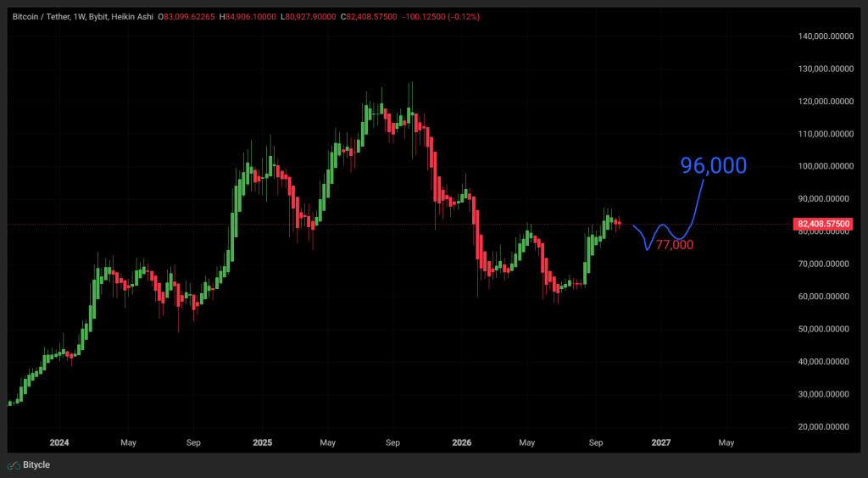Click the 2027 label on time axis

pos(661,443)
